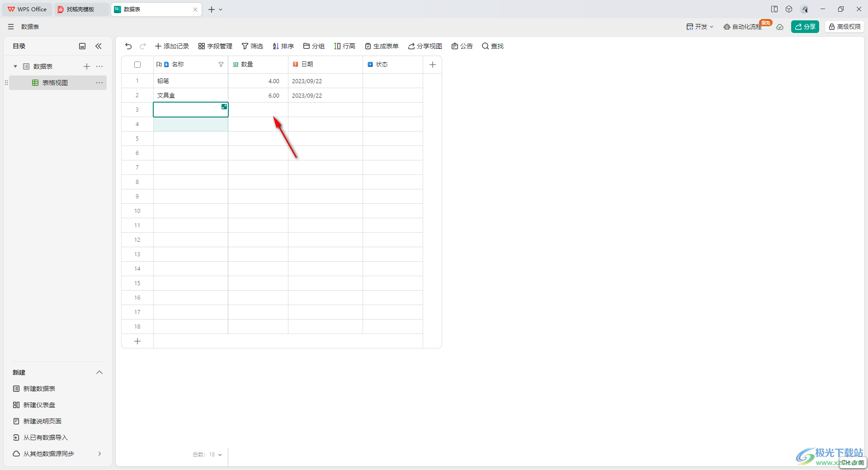
Task: Switch to 找稻壳模板 tab
Action: pos(81,9)
